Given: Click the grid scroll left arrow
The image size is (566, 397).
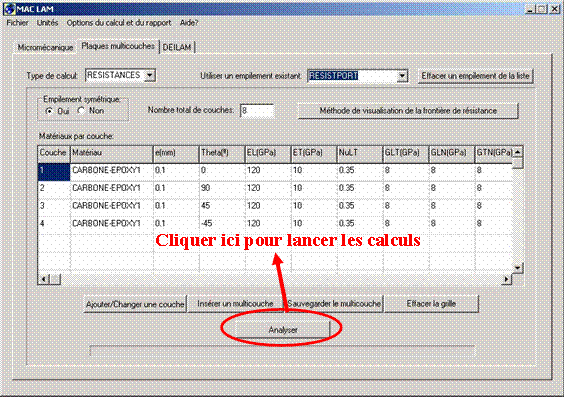Looking at the screenshot, I should click(x=44, y=279).
